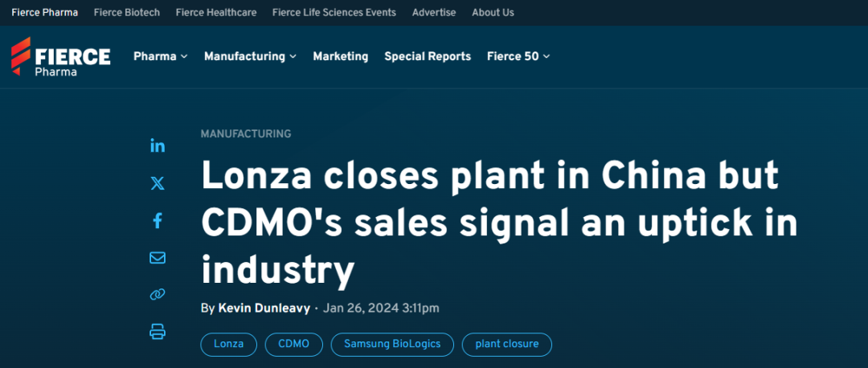Visit Fierce Life Sciences Events
Viewport: 868px width, 368px height.
(334, 12)
